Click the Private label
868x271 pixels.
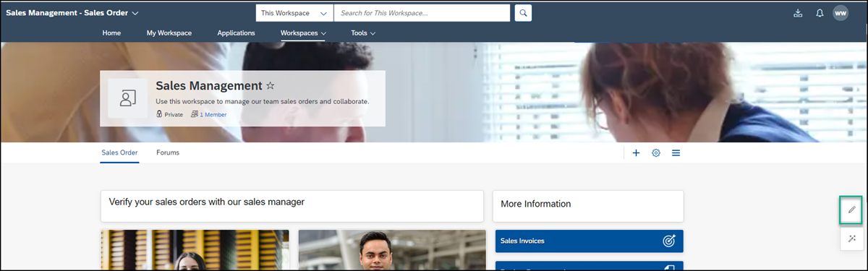pos(174,114)
